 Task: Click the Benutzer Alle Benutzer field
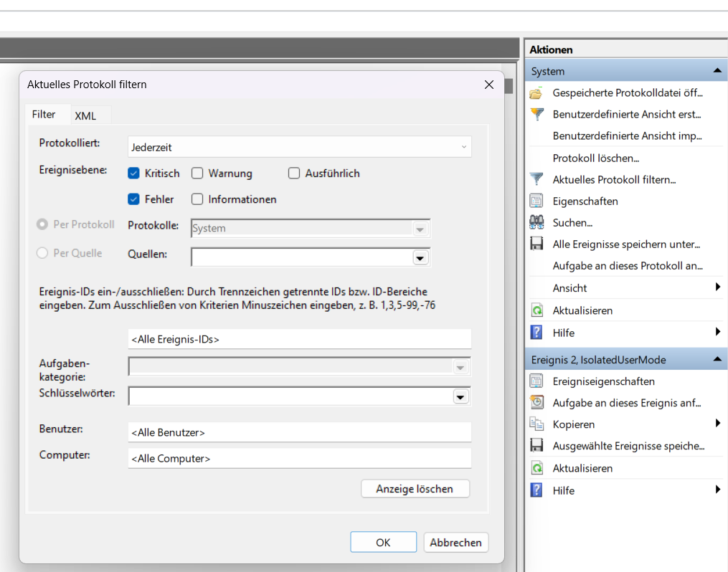[300, 432]
